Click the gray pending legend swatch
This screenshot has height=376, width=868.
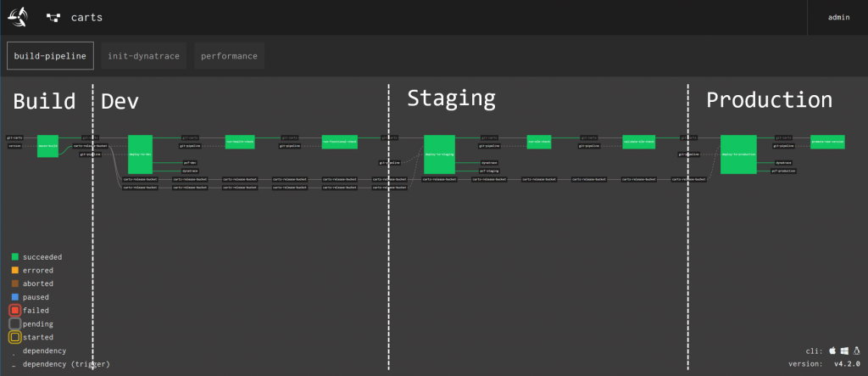tap(15, 324)
